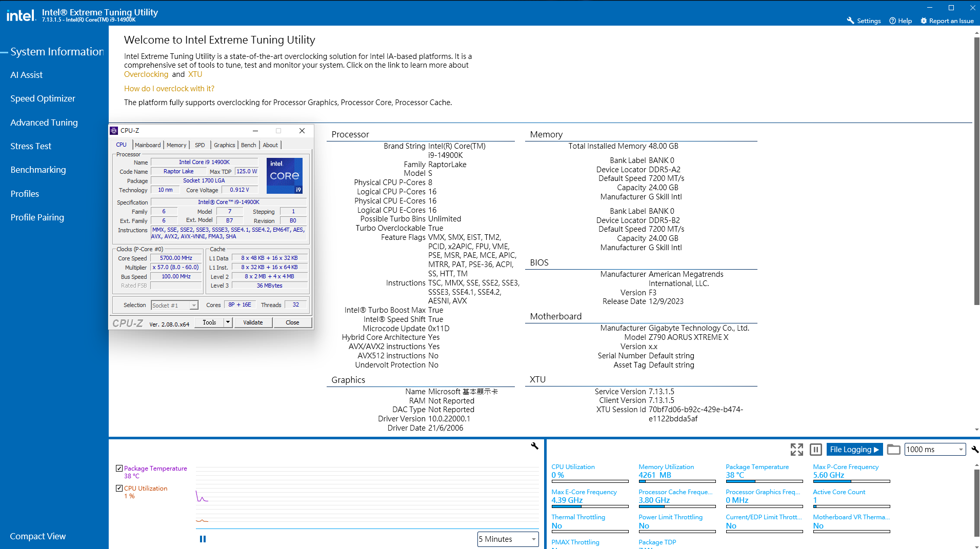Open the Socket #1 selection dropdown

(x=174, y=306)
